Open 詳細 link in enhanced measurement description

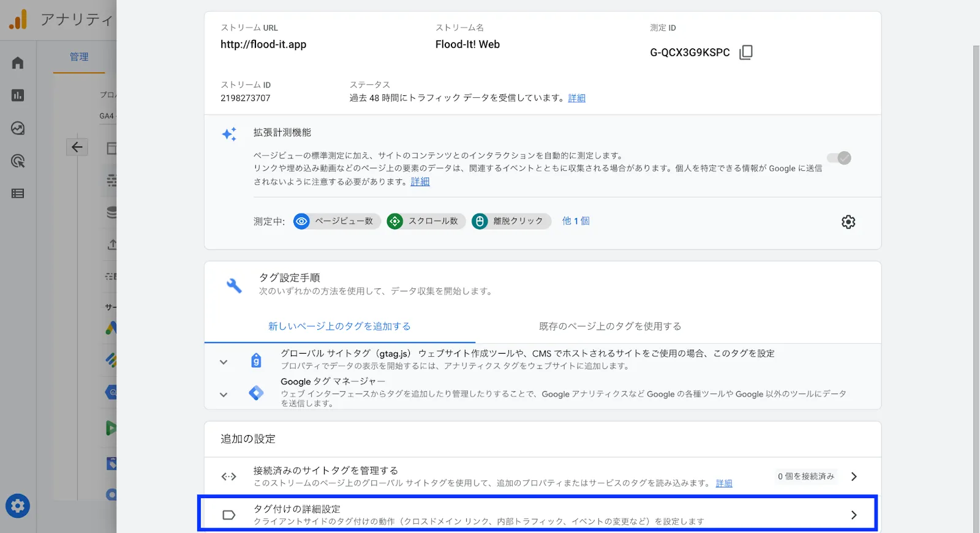(420, 182)
